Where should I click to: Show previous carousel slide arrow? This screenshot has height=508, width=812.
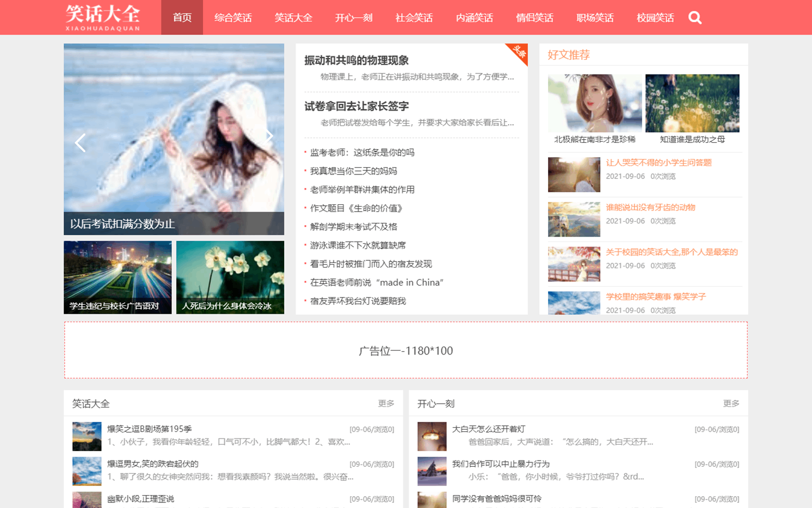click(81, 143)
